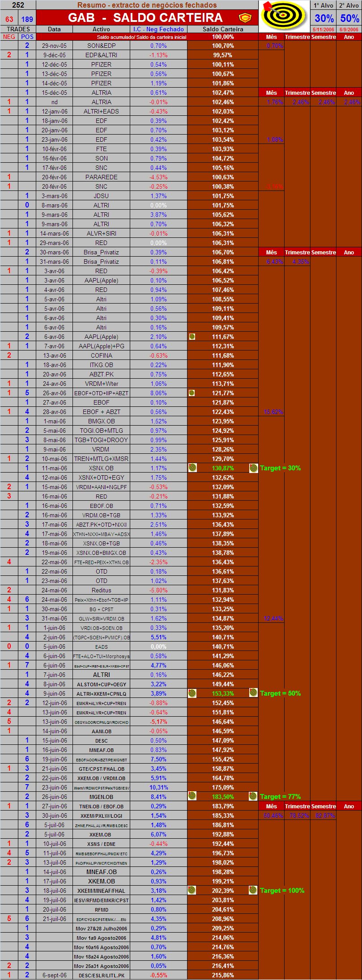Select the 'MGEN.OB' asset cell

tap(102, 797)
